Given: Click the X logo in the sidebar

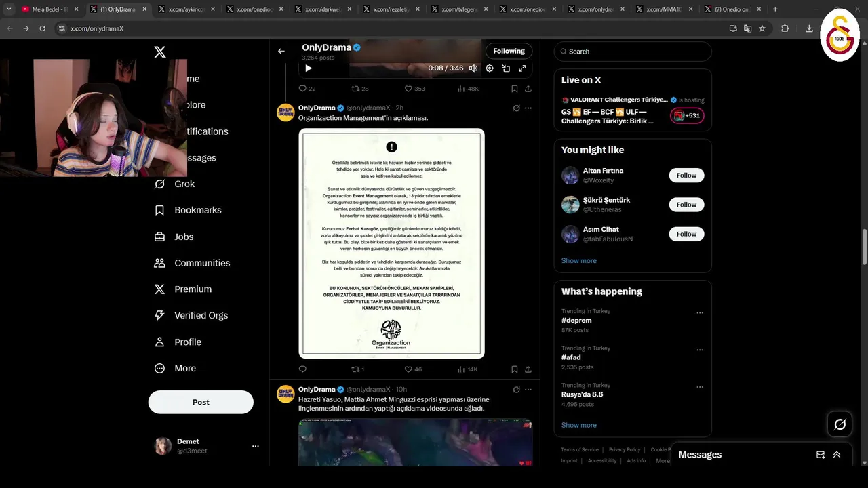Looking at the screenshot, I should pyautogui.click(x=160, y=52).
